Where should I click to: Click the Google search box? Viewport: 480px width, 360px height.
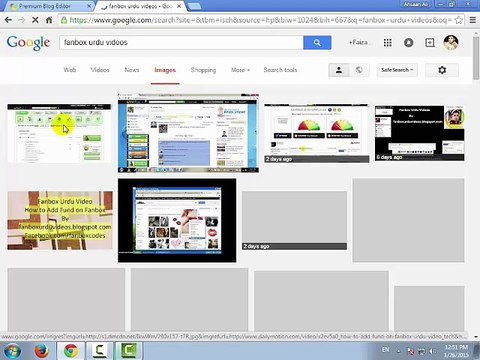pyautogui.click(x=182, y=43)
